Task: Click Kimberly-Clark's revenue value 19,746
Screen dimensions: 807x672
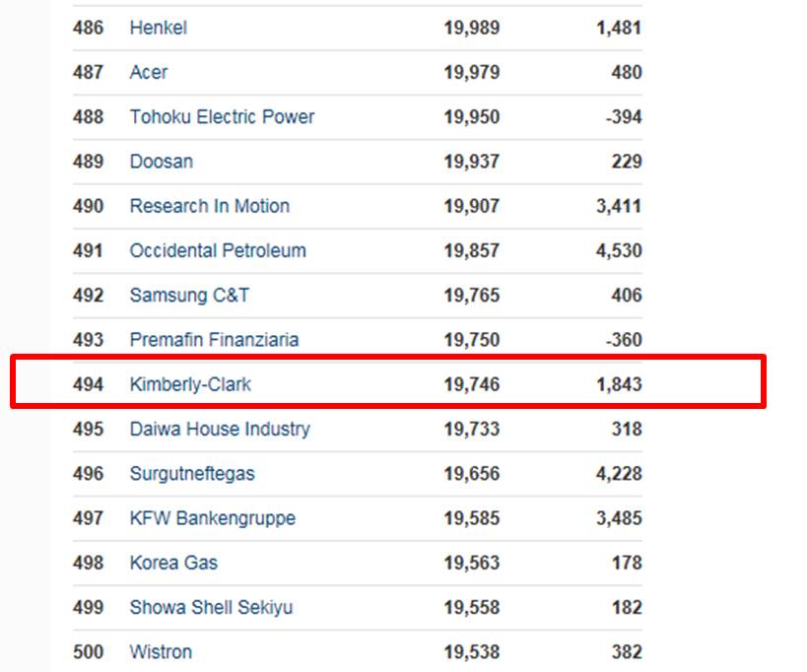Action: (472, 384)
